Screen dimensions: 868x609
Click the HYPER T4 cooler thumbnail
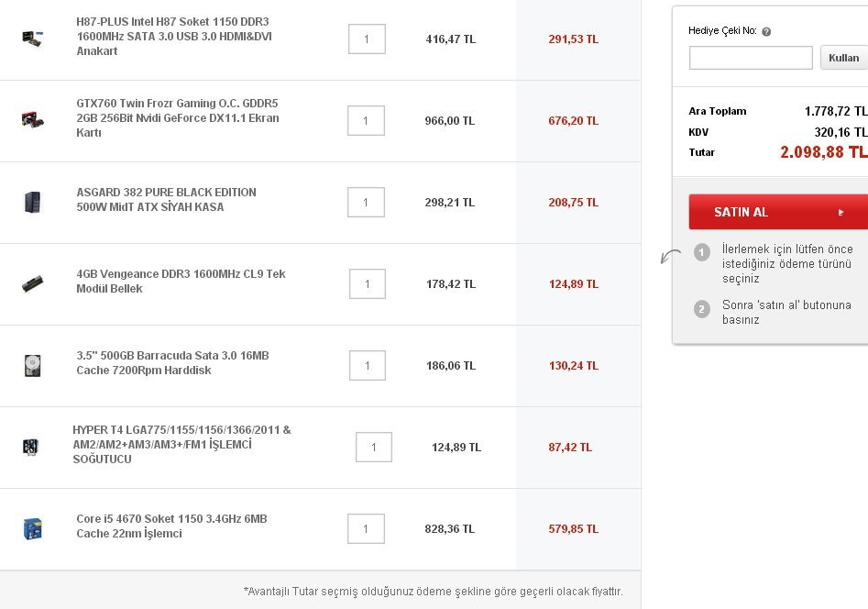click(x=30, y=447)
